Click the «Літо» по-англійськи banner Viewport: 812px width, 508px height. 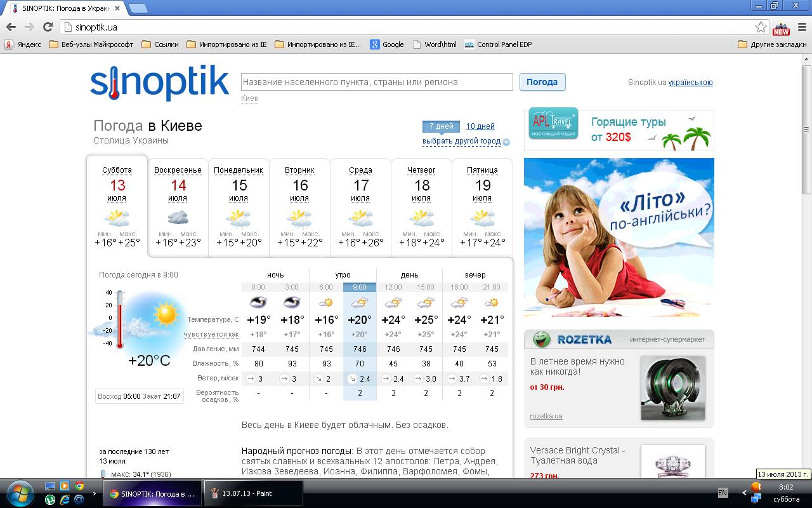click(619, 237)
